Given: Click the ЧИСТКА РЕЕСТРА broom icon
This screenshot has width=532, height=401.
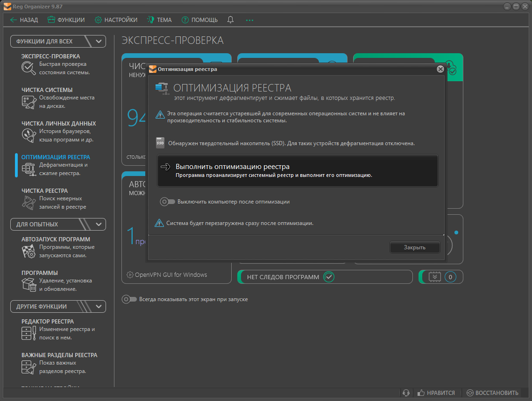Looking at the screenshot, I should click(x=28, y=203).
